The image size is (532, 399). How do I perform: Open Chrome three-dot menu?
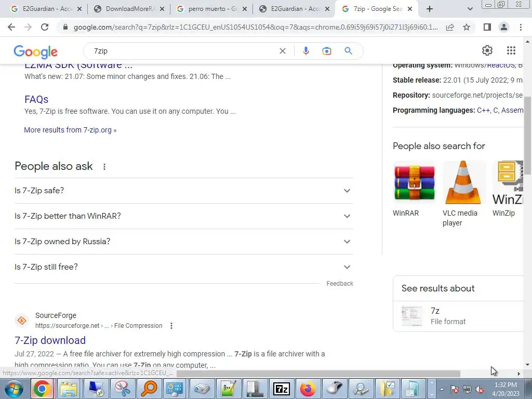coord(521,27)
